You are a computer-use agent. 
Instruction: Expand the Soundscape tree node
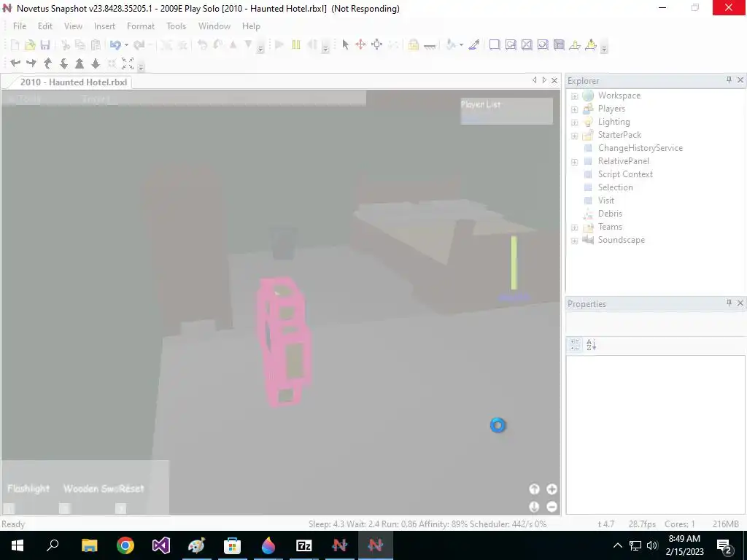click(x=575, y=241)
